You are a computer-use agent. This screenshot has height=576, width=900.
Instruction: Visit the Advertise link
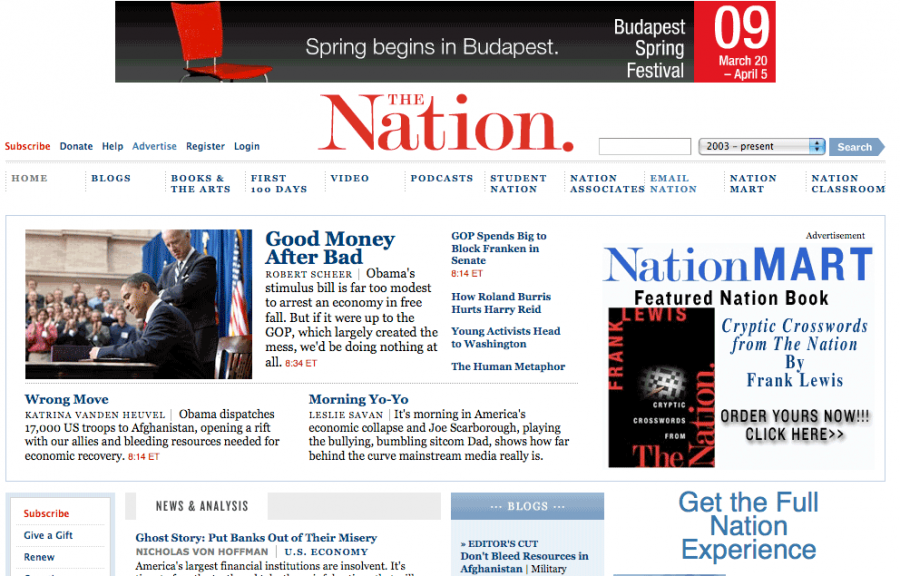(154, 146)
